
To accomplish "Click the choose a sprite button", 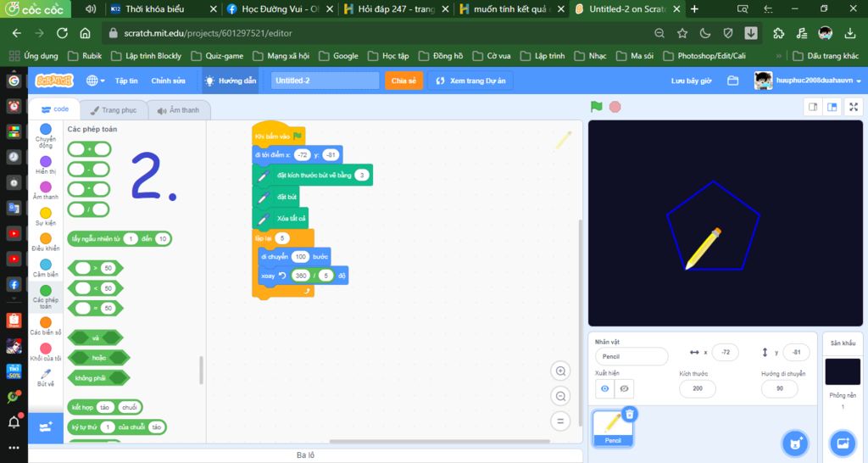I will tap(795, 443).
